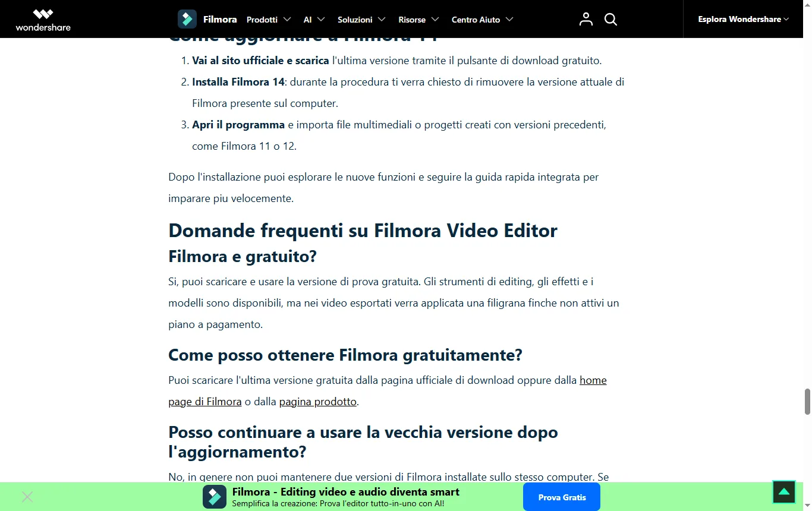
Task: Open the Soluzioni dropdown
Action: [361, 20]
